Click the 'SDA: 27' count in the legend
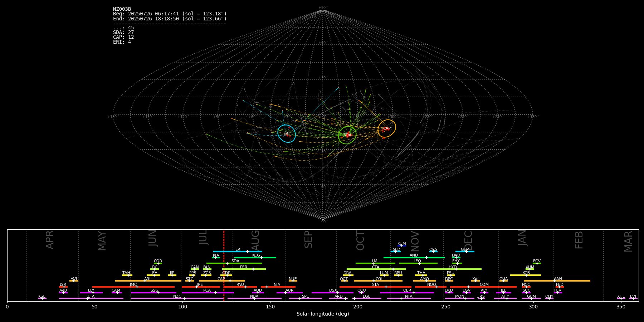 click(123, 33)
